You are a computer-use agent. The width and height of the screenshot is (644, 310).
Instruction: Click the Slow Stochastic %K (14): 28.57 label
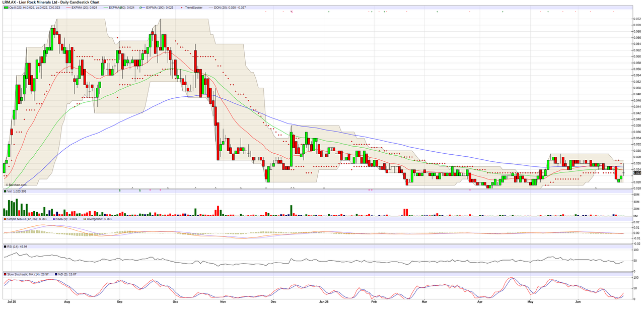(28, 274)
